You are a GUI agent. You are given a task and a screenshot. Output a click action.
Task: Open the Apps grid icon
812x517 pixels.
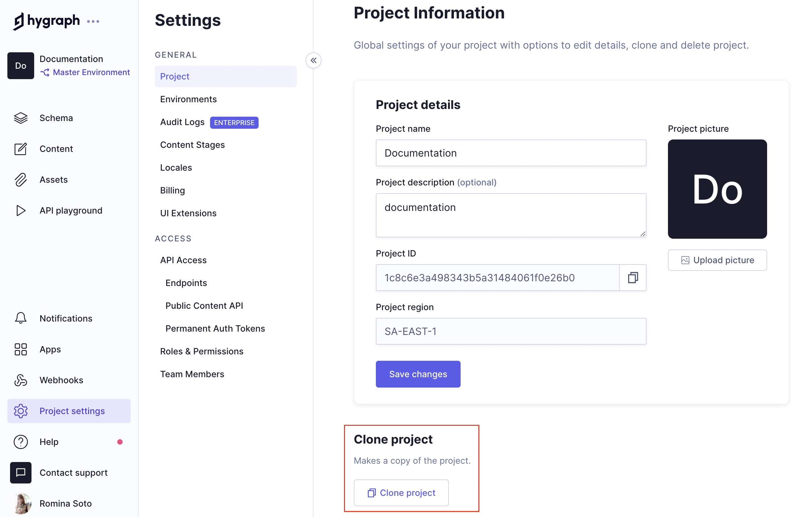click(20, 349)
